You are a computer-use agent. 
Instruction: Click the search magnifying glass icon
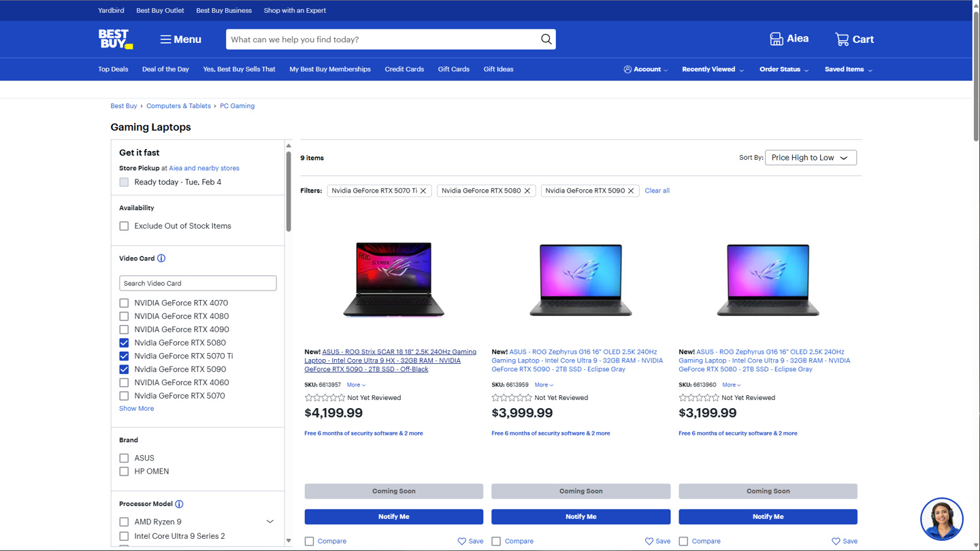click(546, 39)
